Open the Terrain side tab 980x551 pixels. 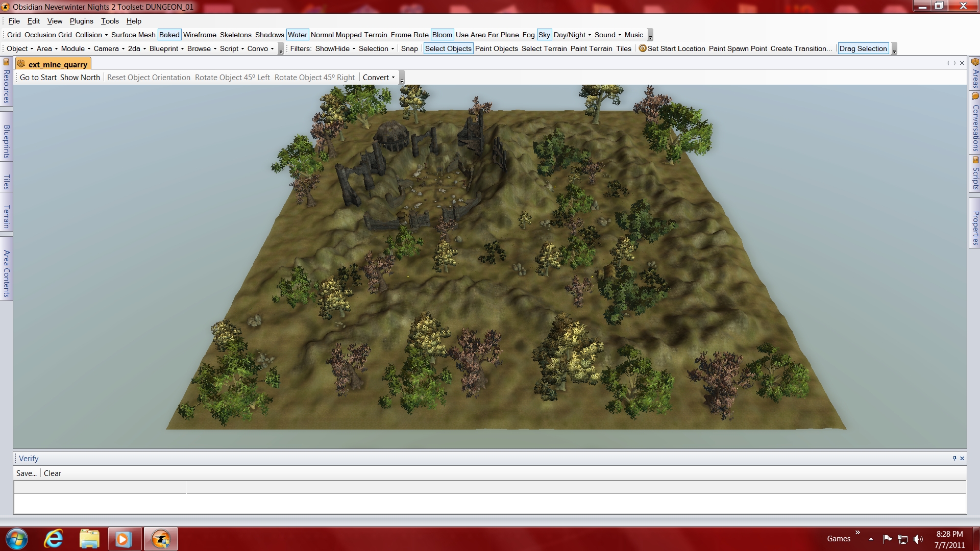click(x=6, y=216)
